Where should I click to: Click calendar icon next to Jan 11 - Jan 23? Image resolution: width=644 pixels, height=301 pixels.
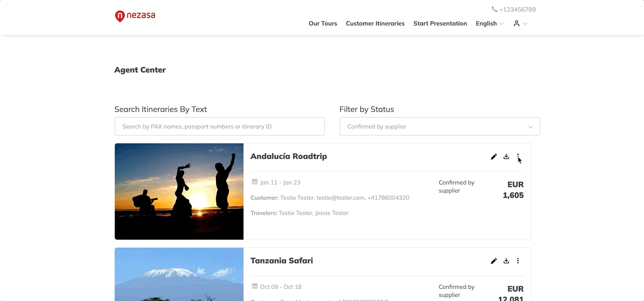coord(255,182)
